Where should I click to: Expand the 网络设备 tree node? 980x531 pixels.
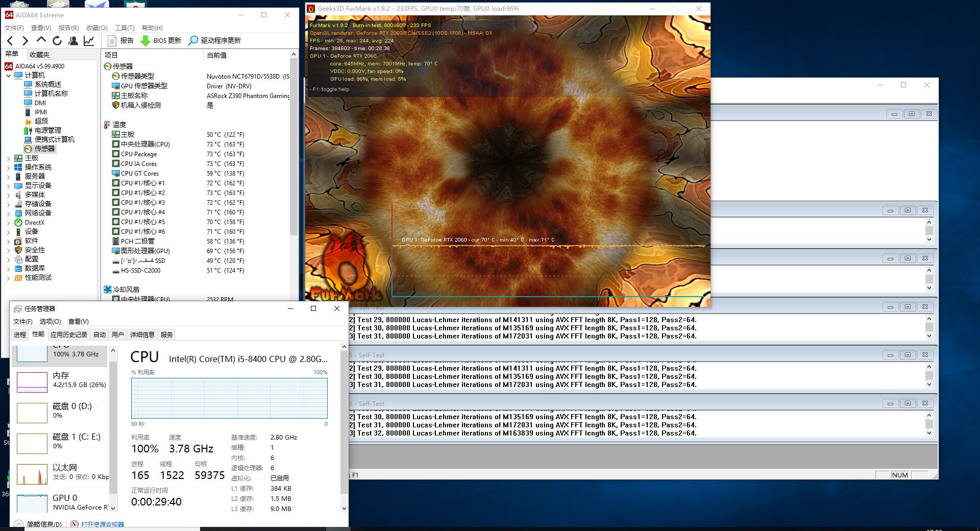click(x=9, y=213)
